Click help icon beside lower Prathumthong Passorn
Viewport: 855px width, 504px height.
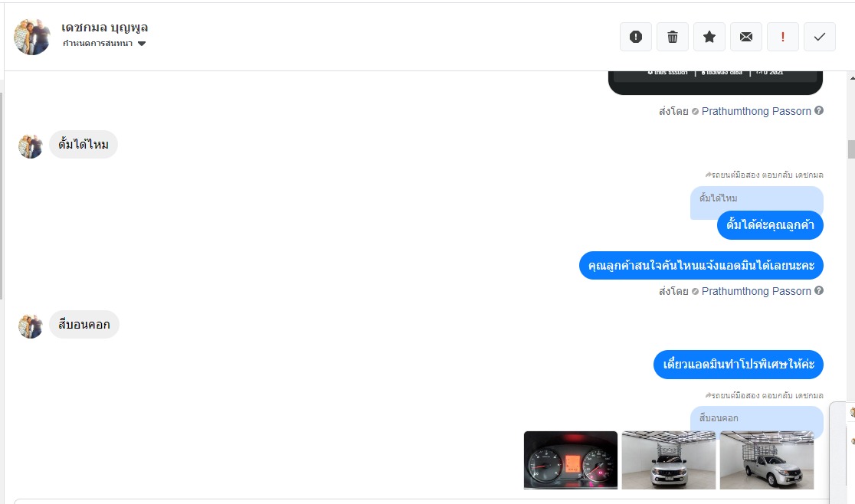click(819, 290)
